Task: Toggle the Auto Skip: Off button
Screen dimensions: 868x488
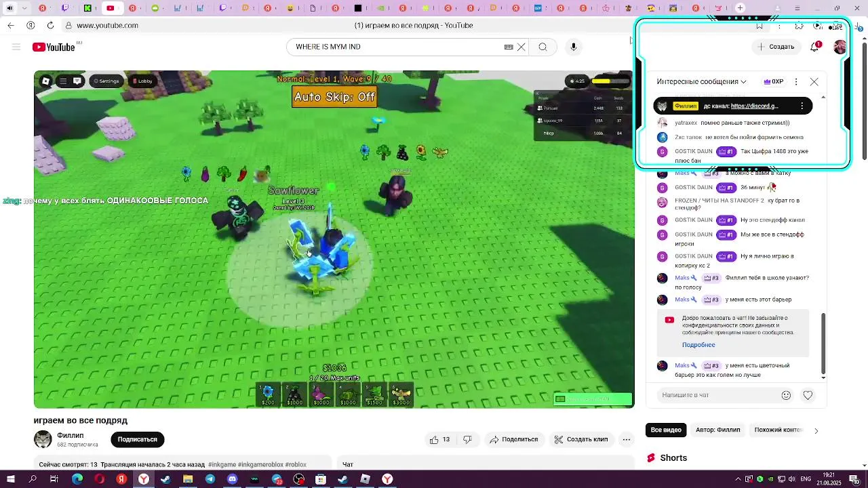Action: click(334, 97)
